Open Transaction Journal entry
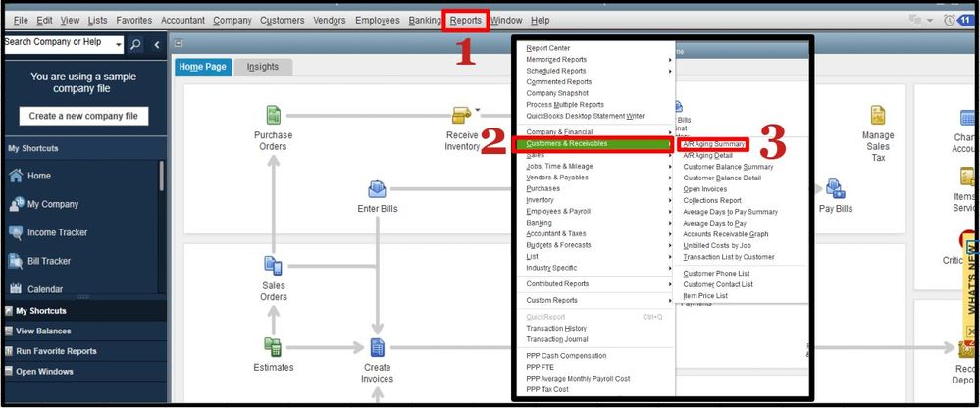 pos(557,339)
